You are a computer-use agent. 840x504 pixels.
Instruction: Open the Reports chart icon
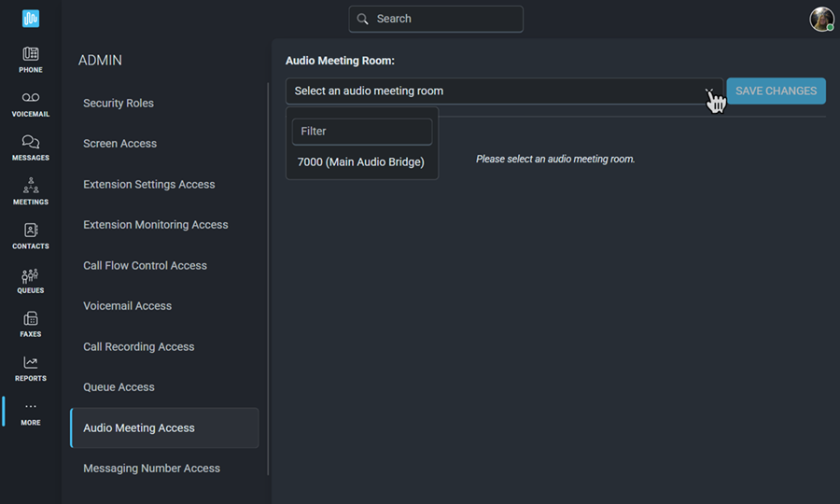[x=31, y=363]
